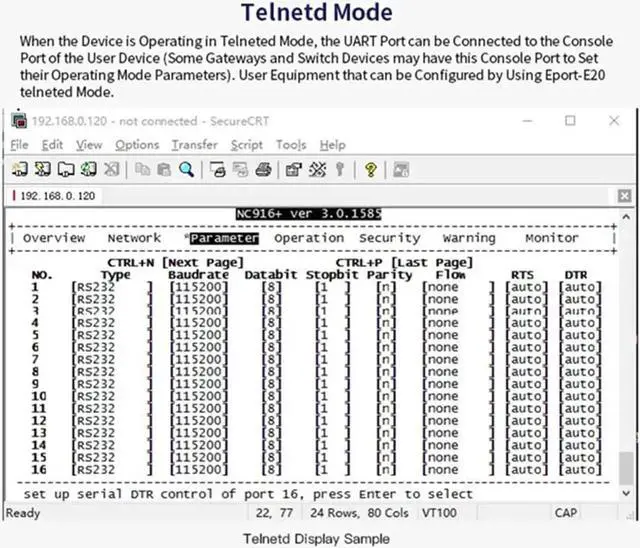Select the 192.168.0.120 session tab

[55, 197]
